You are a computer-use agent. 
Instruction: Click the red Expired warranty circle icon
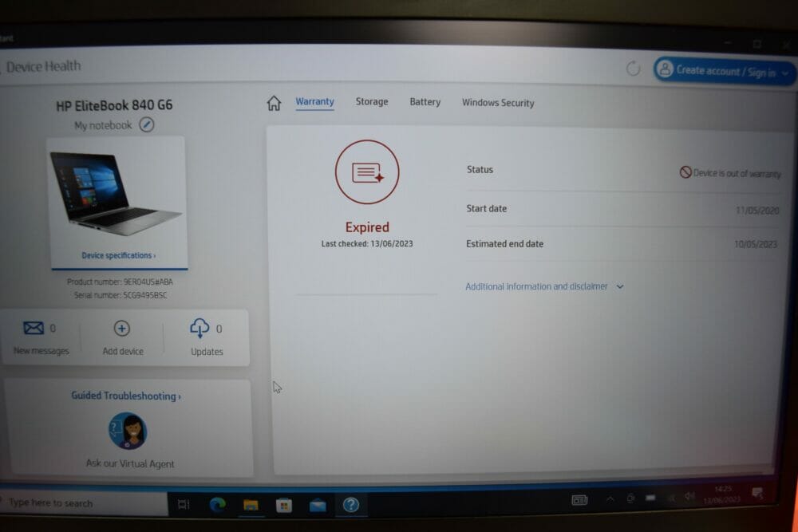coord(367,172)
